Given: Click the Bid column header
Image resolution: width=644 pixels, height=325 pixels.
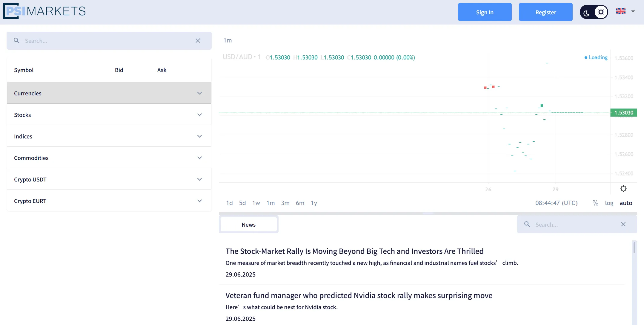Looking at the screenshot, I should (x=119, y=70).
